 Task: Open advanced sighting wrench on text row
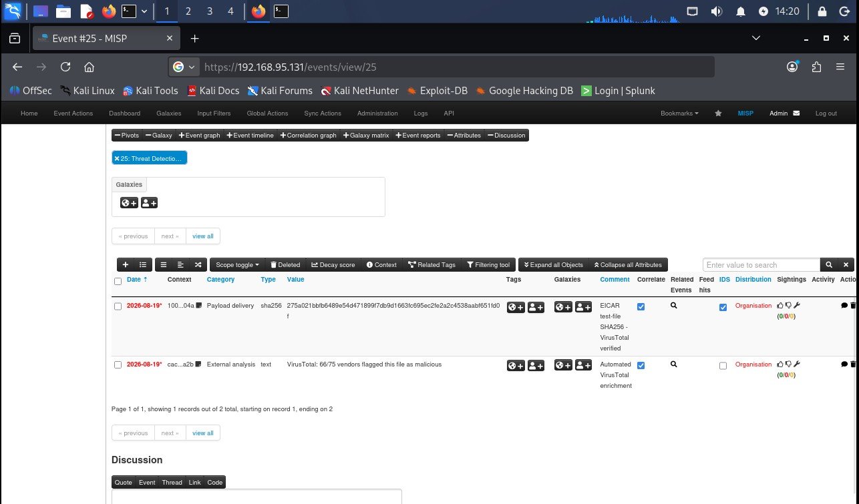coord(797,364)
